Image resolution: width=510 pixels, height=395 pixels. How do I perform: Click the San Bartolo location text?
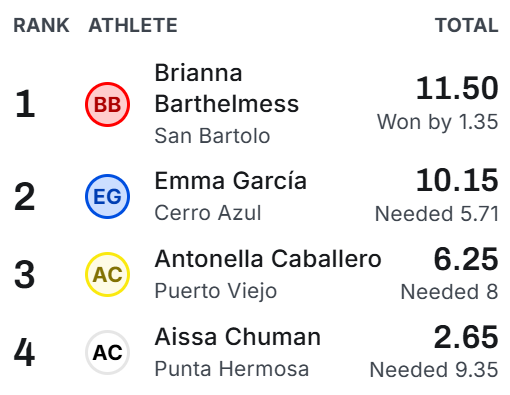click(x=212, y=136)
